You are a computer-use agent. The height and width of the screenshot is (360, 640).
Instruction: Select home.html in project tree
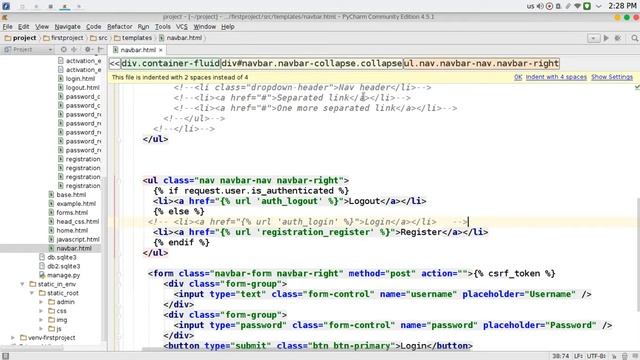click(68, 231)
